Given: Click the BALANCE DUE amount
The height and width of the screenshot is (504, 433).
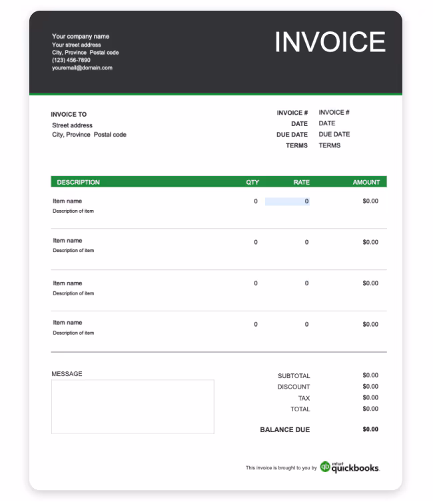Looking at the screenshot, I should (x=370, y=429).
